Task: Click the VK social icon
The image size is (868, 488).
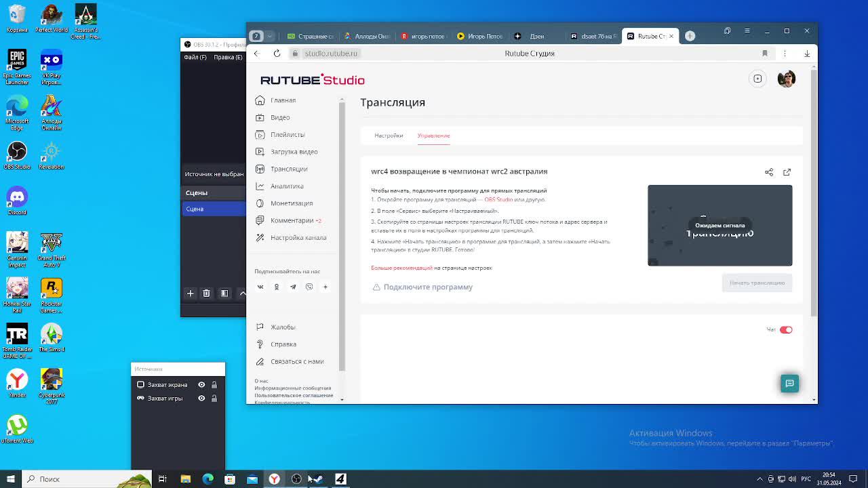Action: 260,287
